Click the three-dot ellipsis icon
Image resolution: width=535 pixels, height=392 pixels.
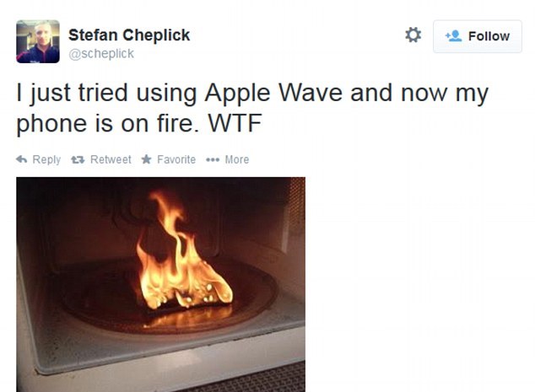(213, 159)
